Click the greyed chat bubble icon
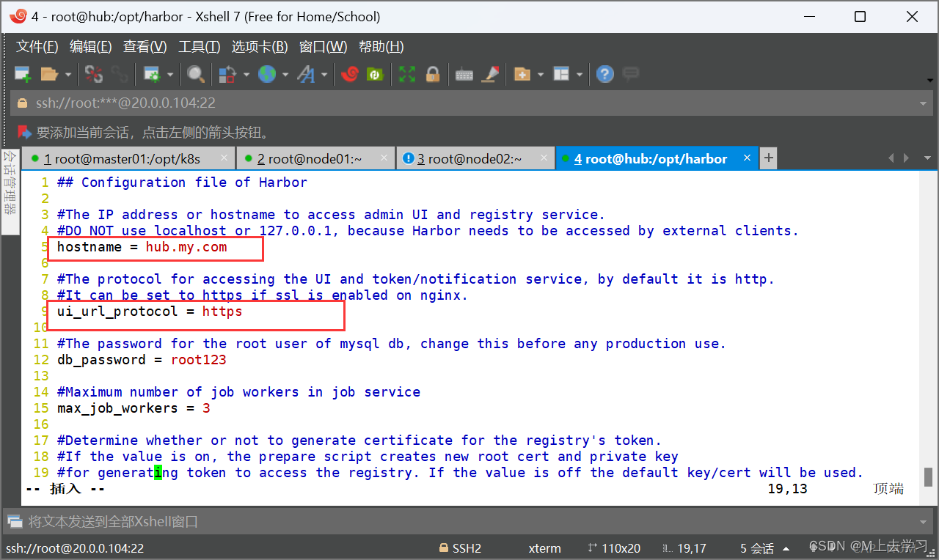This screenshot has width=939, height=560. [x=630, y=74]
